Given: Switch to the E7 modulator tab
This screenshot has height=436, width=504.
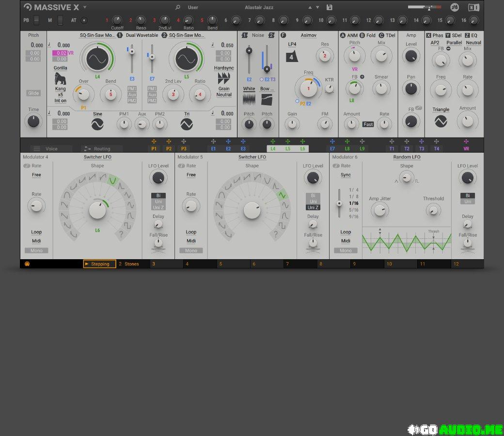Looking at the screenshot, I should 332,149.
